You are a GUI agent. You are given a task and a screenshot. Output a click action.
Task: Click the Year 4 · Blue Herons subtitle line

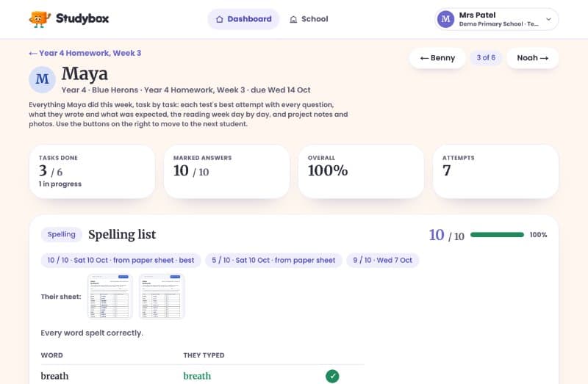(x=186, y=90)
